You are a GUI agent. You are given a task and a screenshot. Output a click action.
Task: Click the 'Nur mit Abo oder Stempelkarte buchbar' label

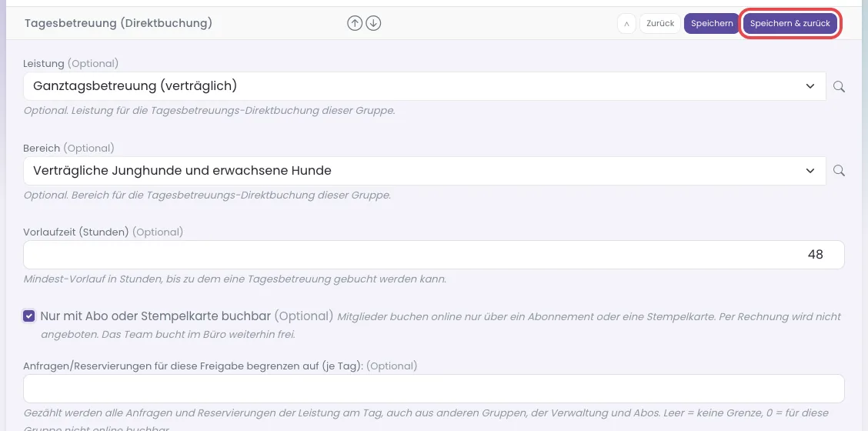click(155, 316)
